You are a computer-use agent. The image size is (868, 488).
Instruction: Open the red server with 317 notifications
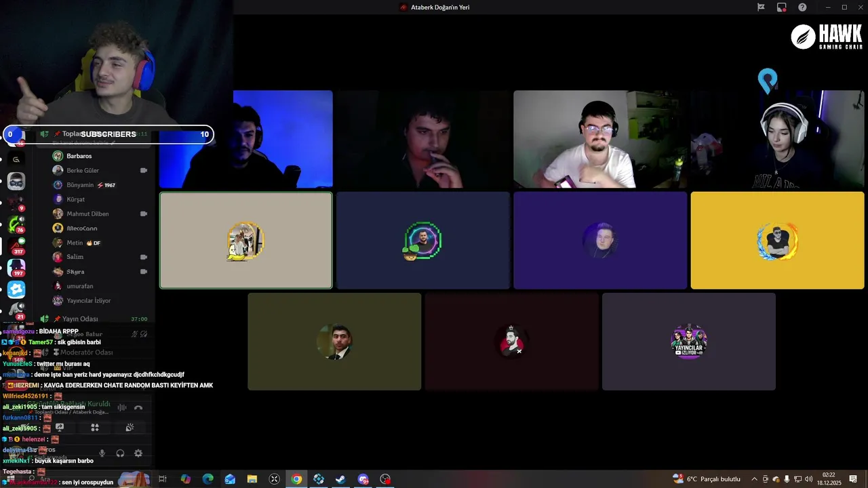16,246
